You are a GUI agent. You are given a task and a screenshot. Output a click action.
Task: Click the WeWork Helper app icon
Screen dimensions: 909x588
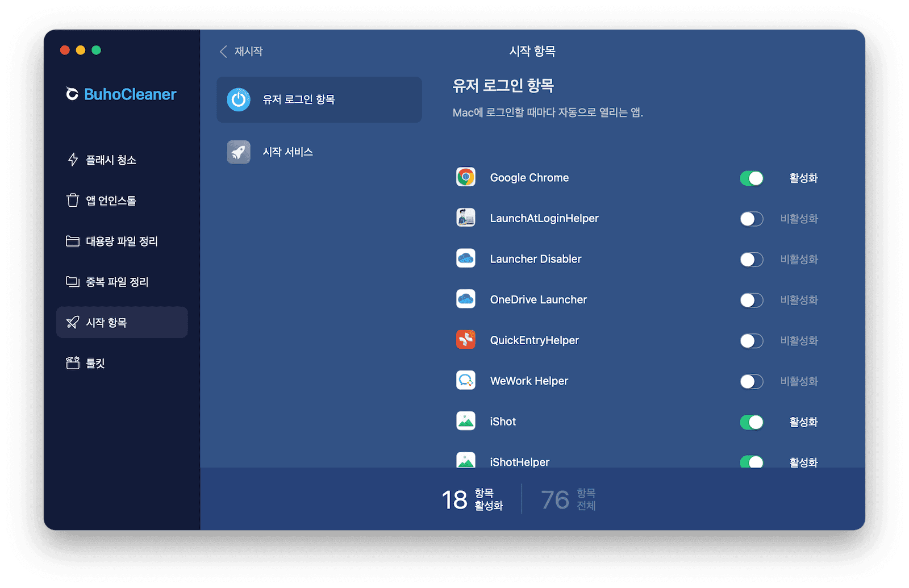[x=466, y=380]
